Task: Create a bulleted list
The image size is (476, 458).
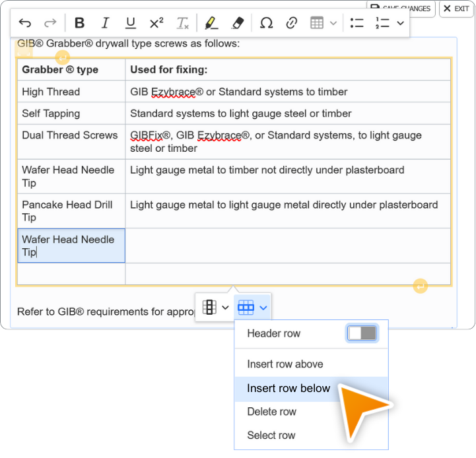Action: tap(357, 22)
